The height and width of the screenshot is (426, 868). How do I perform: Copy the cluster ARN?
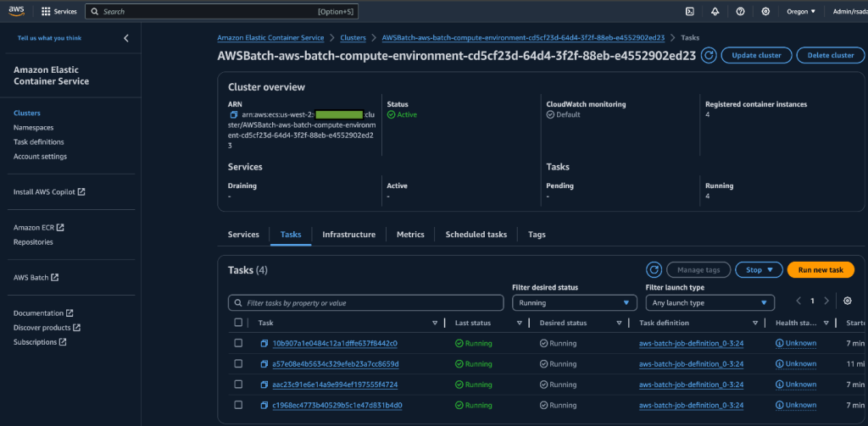(234, 114)
